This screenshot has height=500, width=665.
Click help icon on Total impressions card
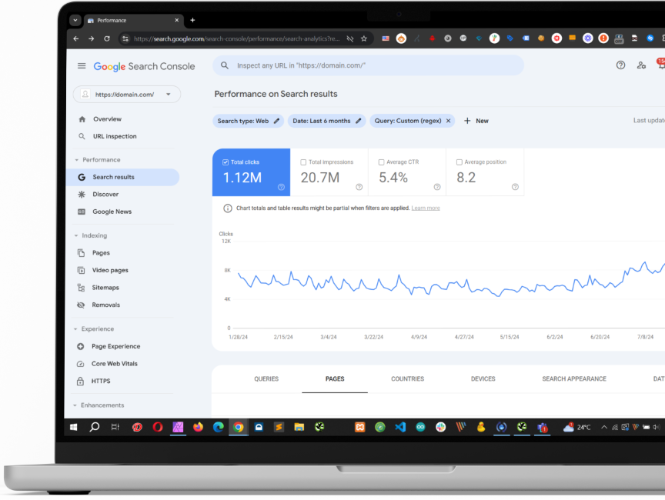359,187
